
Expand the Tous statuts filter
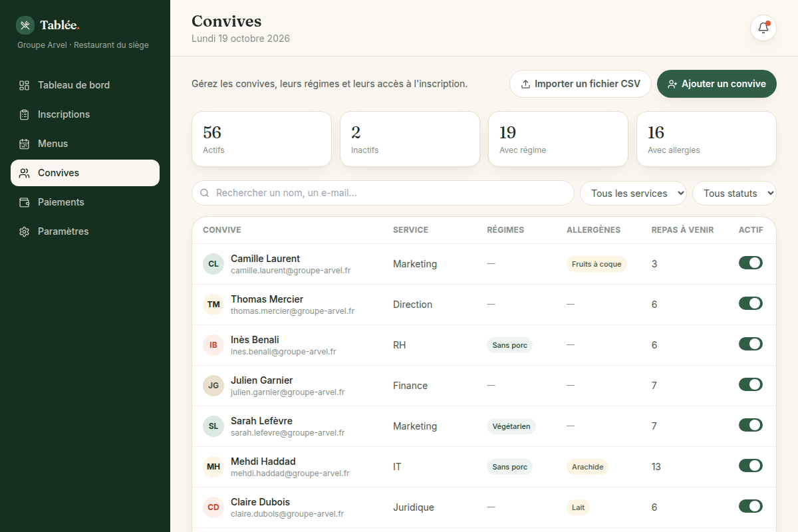click(x=734, y=194)
